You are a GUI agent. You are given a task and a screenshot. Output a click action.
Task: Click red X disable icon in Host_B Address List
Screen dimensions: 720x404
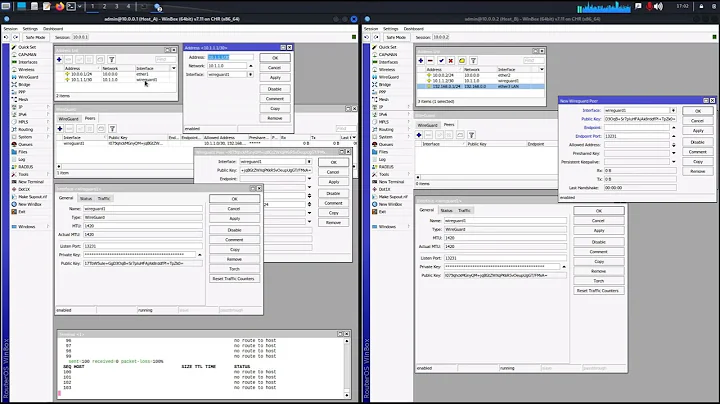click(x=451, y=61)
